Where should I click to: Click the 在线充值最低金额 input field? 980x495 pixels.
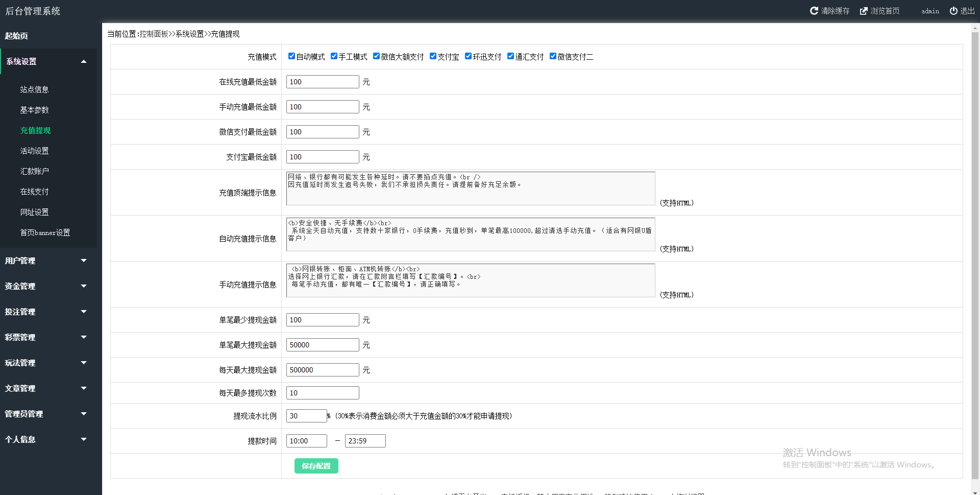coord(323,82)
